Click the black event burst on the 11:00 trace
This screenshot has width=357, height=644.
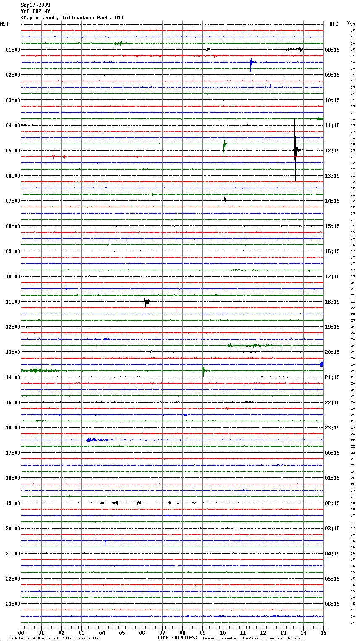[x=147, y=301]
